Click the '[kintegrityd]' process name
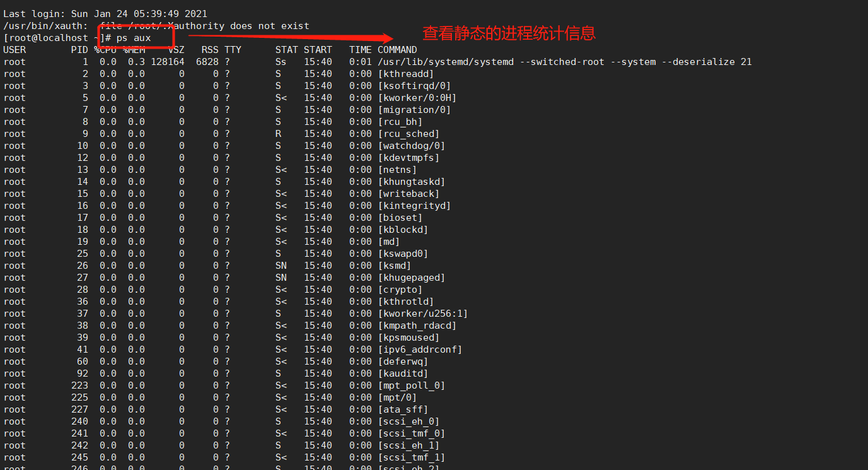 tap(414, 206)
